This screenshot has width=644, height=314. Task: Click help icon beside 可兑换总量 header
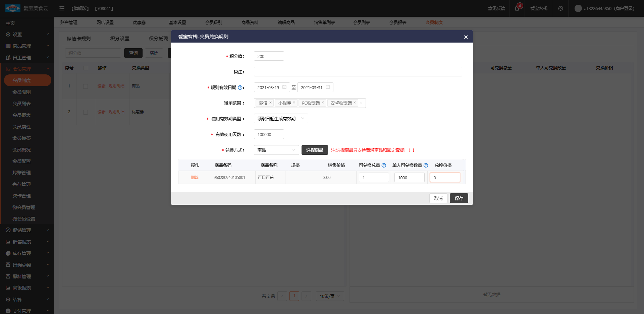384,165
